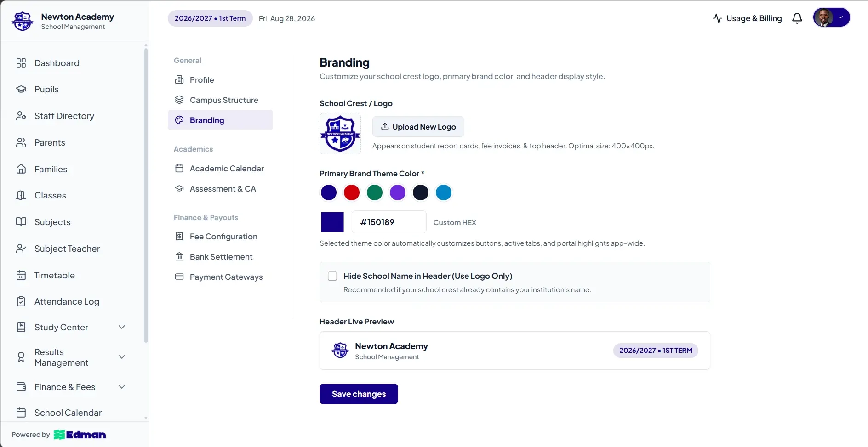868x447 pixels.
Task: Open notifications bell icon
Action: (797, 18)
